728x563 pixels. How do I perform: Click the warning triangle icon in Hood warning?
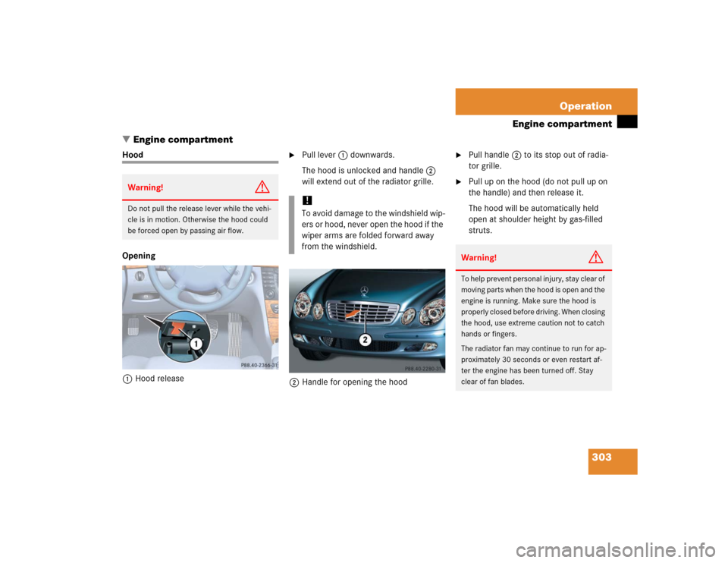262,187
